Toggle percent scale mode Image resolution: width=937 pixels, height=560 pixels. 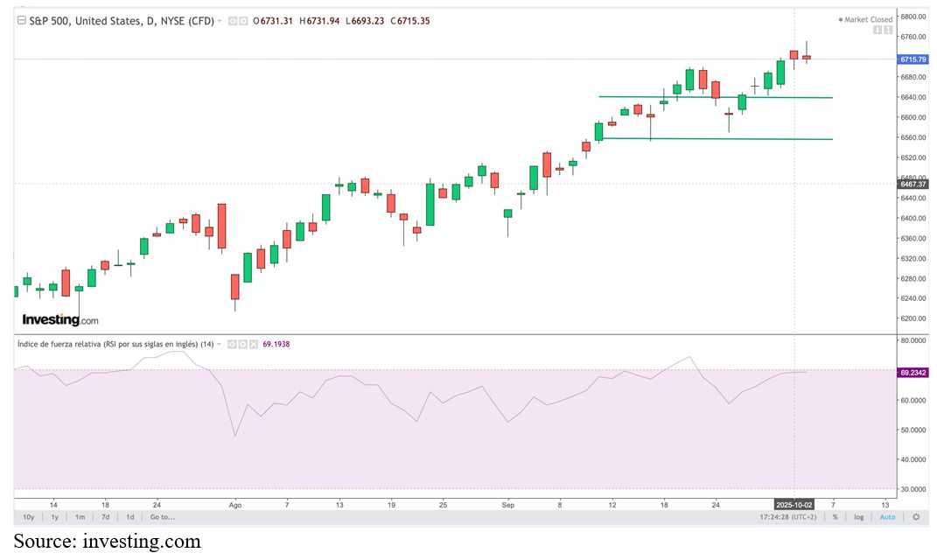tap(836, 517)
